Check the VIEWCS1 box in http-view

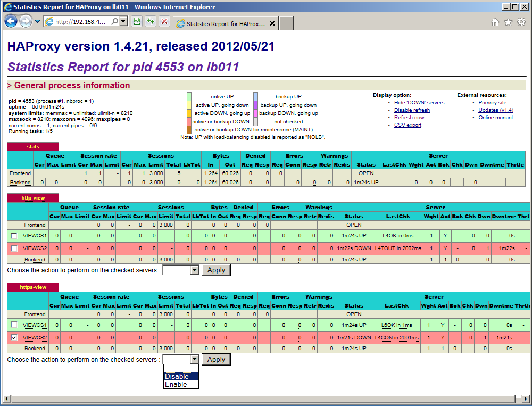click(14, 236)
